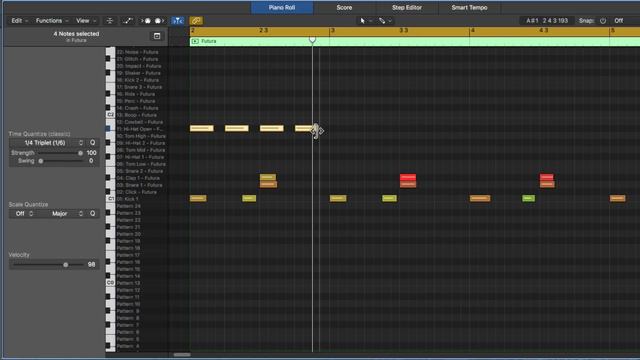640x360 pixels.
Task: Toggle the blue Catch Playhead button
Action: pos(178,20)
